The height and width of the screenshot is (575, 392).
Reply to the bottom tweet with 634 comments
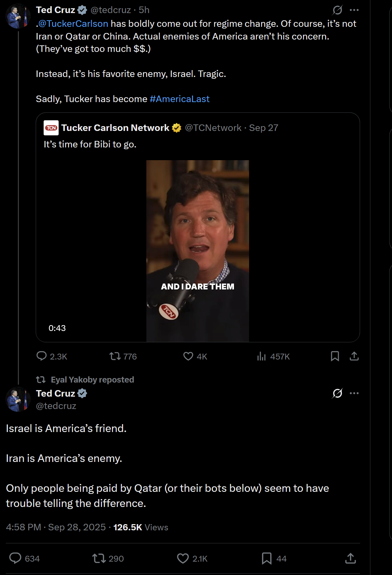tap(15, 559)
